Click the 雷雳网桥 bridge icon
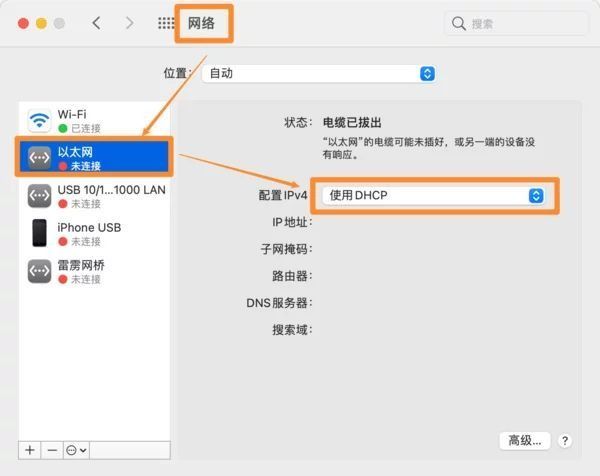 point(39,271)
